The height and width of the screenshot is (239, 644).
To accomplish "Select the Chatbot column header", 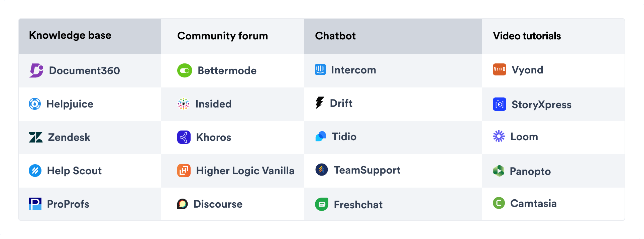I will (335, 36).
